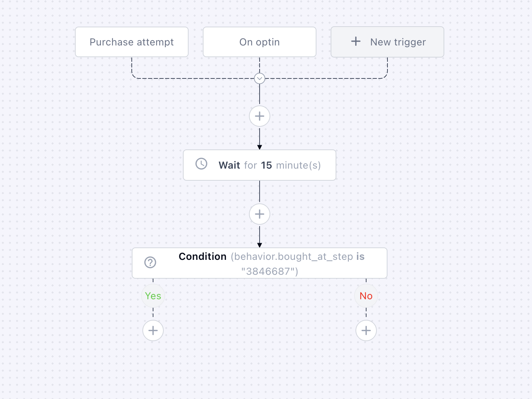Viewport: 532px width, 399px height.
Task: Add a step under the Yes branch
Action: tap(153, 330)
